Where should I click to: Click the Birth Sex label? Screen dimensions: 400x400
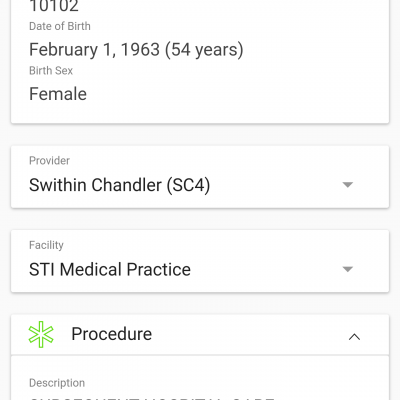click(x=51, y=71)
